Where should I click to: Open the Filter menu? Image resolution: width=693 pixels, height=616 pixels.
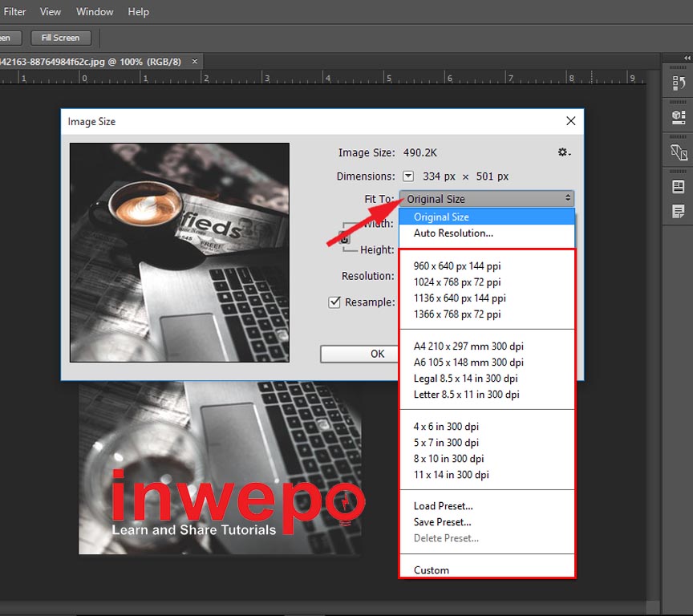pyautogui.click(x=15, y=12)
